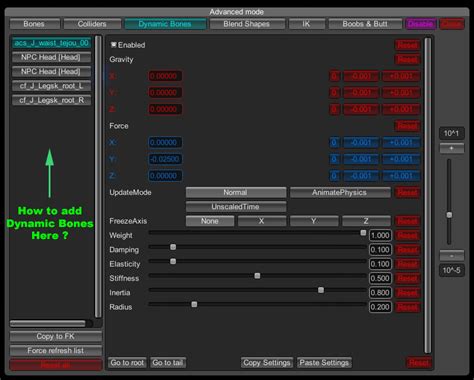
Task: Toggle the Enabled checkbox
Action: tap(114, 45)
